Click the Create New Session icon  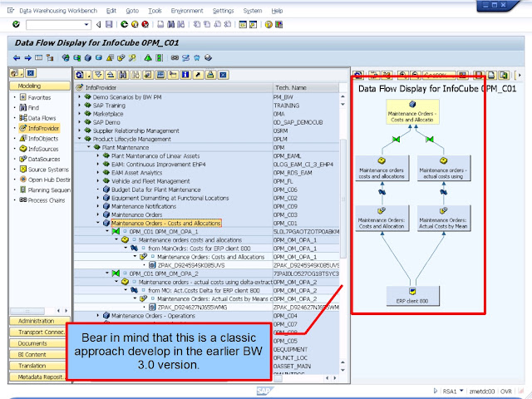click(x=243, y=24)
